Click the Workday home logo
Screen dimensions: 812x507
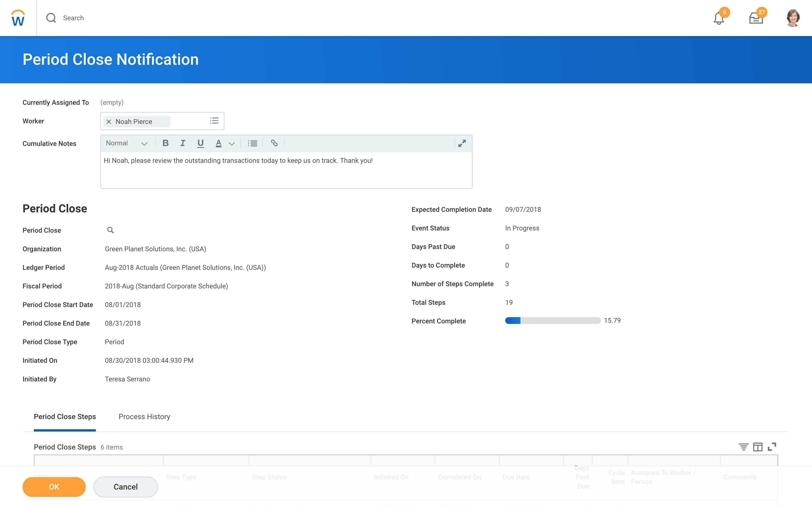click(x=18, y=18)
